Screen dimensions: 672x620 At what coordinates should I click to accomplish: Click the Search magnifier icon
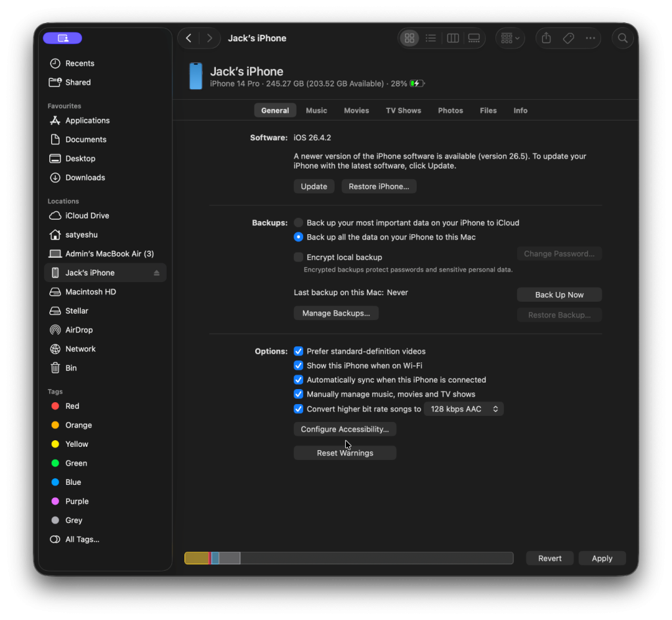[622, 38]
